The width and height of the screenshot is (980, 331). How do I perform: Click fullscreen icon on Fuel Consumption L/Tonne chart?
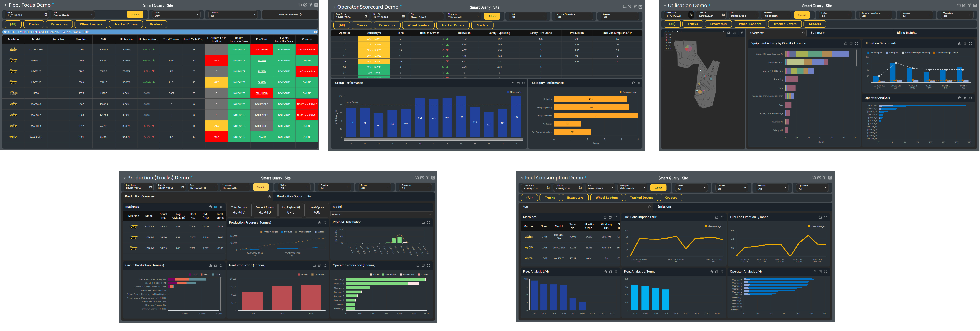point(826,217)
